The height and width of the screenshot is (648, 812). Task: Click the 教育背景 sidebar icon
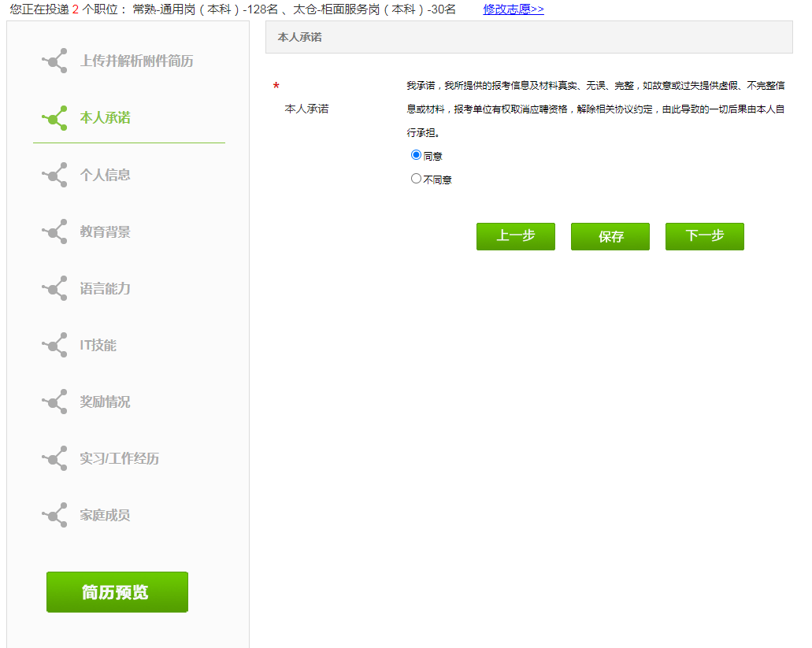54,231
